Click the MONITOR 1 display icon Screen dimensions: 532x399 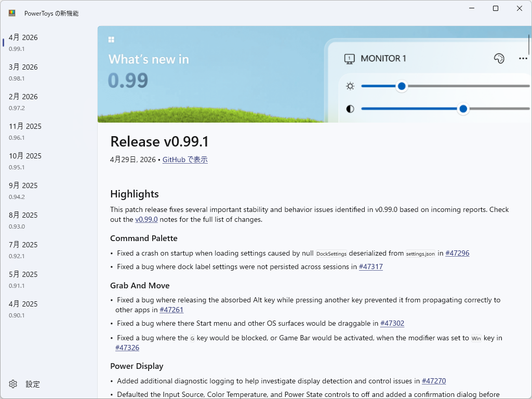pyautogui.click(x=350, y=59)
